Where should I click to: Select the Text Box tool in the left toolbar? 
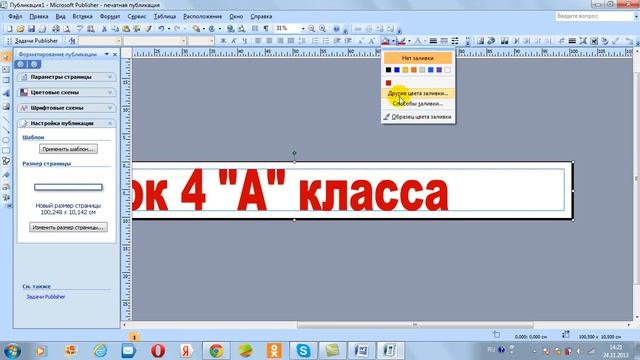tap(6, 69)
